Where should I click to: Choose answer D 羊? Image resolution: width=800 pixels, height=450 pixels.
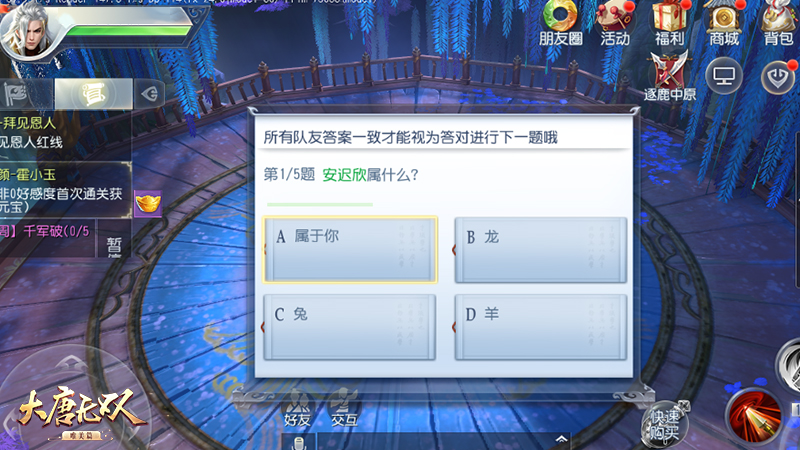click(x=540, y=327)
